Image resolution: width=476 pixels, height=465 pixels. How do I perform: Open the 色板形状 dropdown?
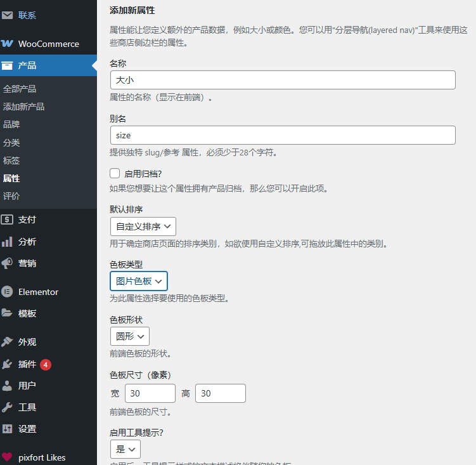pyautogui.click(x=130, y=336)
